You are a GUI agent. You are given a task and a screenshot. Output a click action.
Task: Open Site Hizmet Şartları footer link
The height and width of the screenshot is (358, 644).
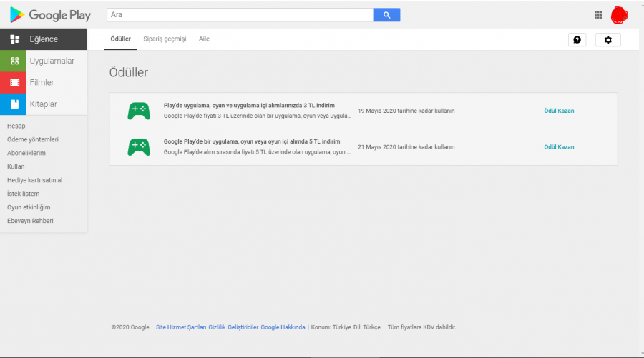click(x=180, y=327)
